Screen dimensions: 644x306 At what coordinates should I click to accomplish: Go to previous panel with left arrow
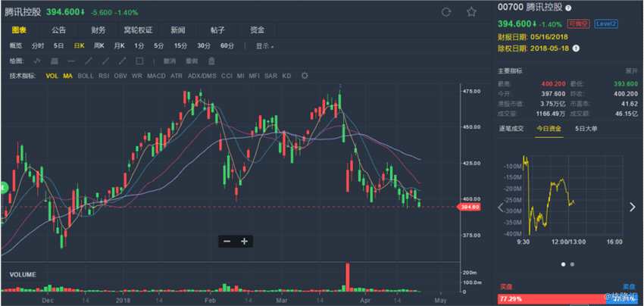[500, 206]
